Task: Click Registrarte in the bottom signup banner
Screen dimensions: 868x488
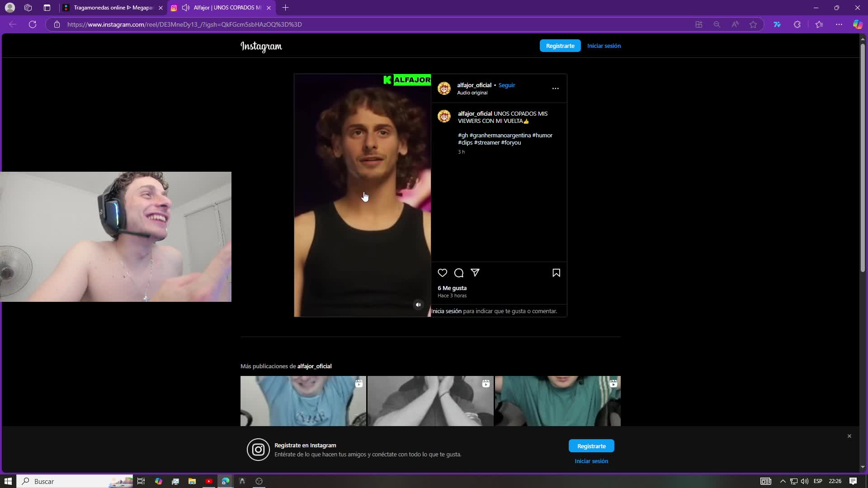Action: point(591,446)
